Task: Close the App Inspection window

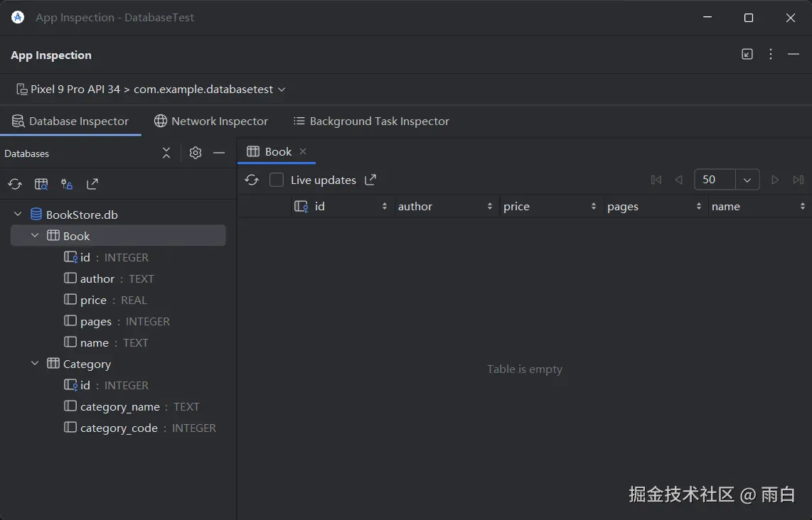Action: [x=790, y=18]
